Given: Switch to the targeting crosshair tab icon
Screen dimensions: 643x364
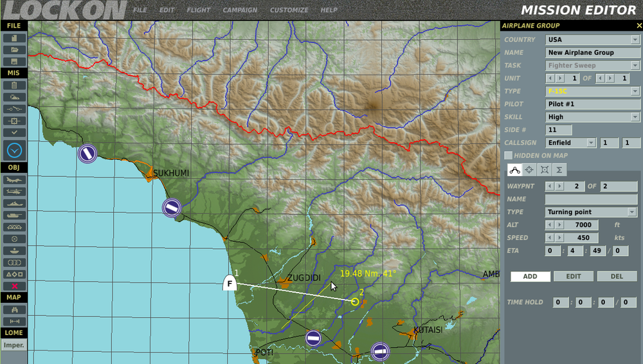Looking at the screenshot, I should point(529,170).
